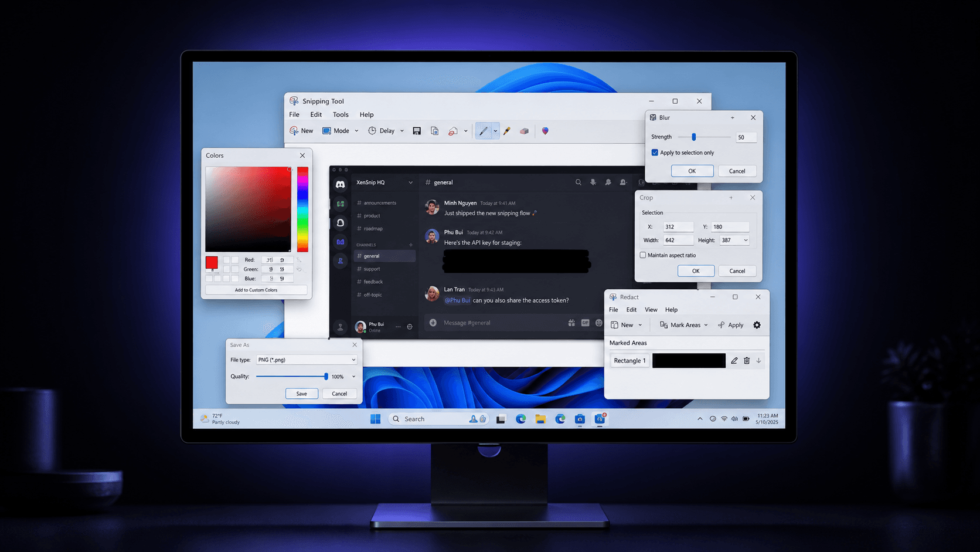Open the #support channel
980x552 pixels.
[x=385, y=269]
